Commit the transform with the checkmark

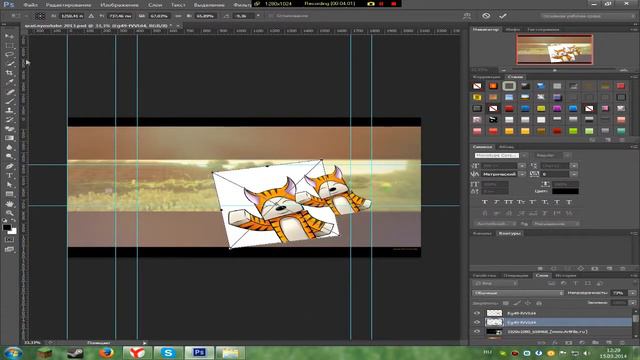tap(503, 16)
